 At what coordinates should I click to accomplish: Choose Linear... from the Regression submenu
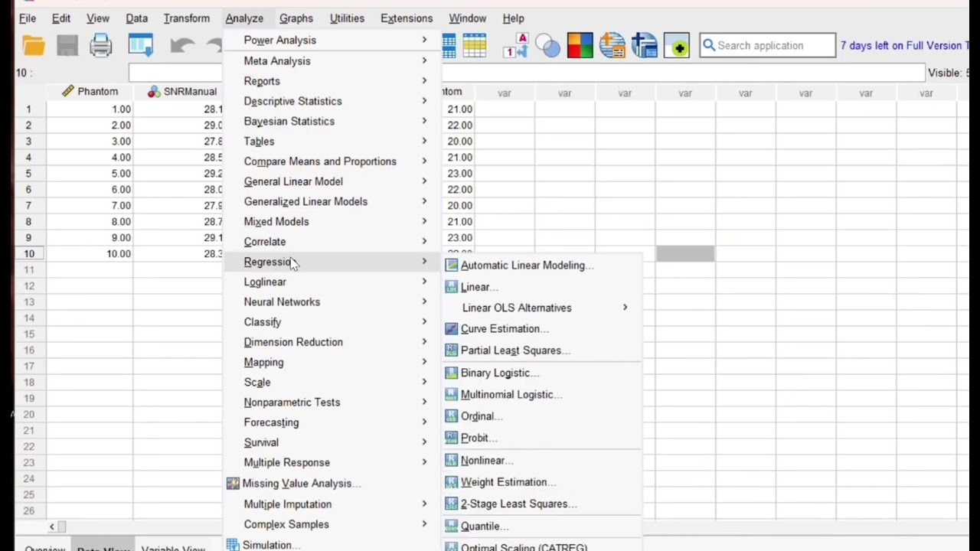pos(479,287)
